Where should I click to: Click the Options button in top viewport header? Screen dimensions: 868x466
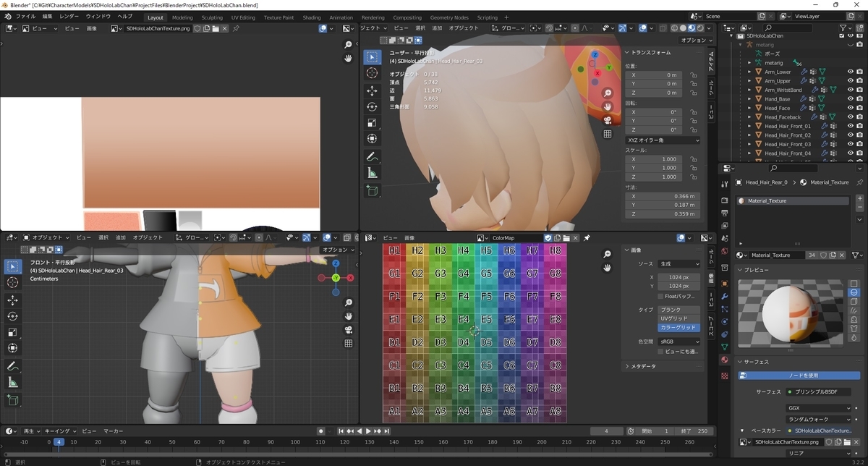[x=697, y=41]
